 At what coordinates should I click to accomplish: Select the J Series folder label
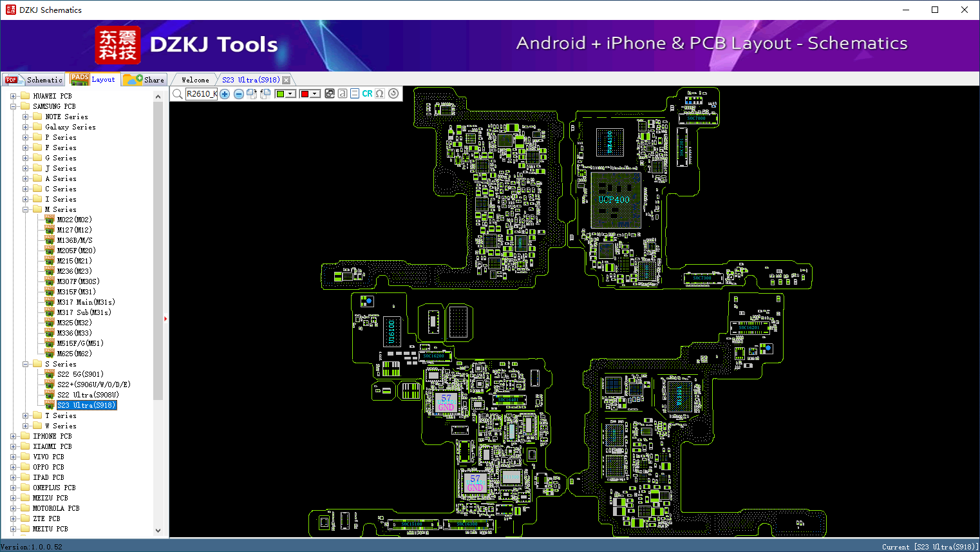click(x=61, y=168)
